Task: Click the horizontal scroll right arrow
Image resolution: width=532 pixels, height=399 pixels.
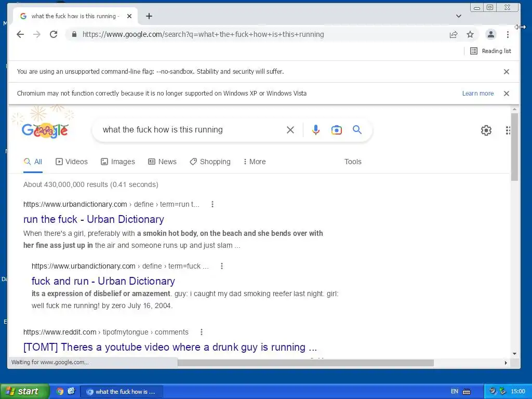Action: point(506,363)
